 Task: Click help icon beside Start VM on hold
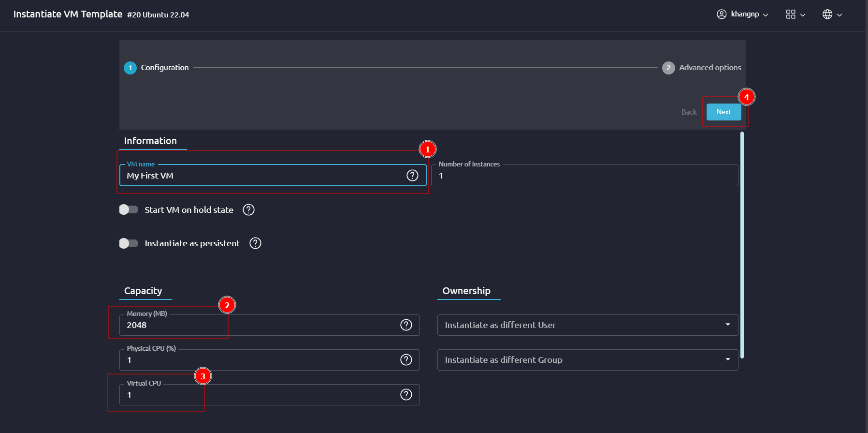tap(248, 210)
